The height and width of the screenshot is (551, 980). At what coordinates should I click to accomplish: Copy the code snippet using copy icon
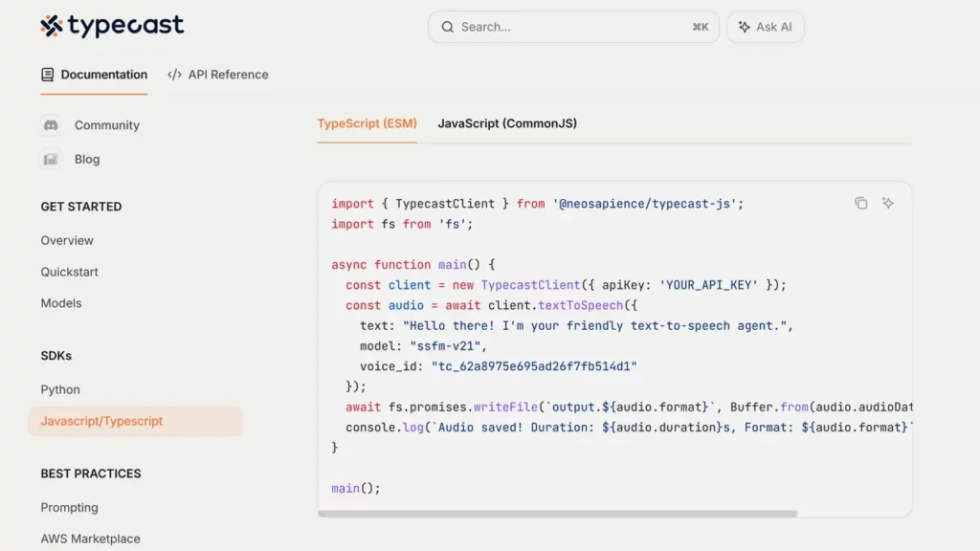coord(860,203)
